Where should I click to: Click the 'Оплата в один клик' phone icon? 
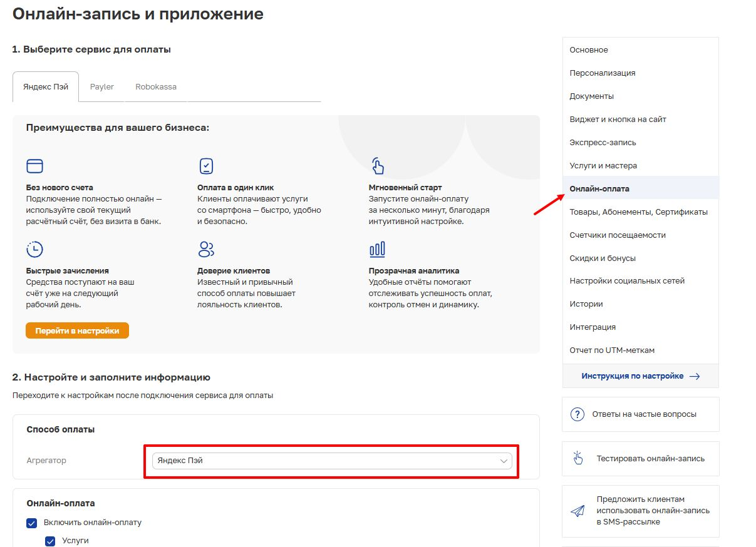click(206, 166)
